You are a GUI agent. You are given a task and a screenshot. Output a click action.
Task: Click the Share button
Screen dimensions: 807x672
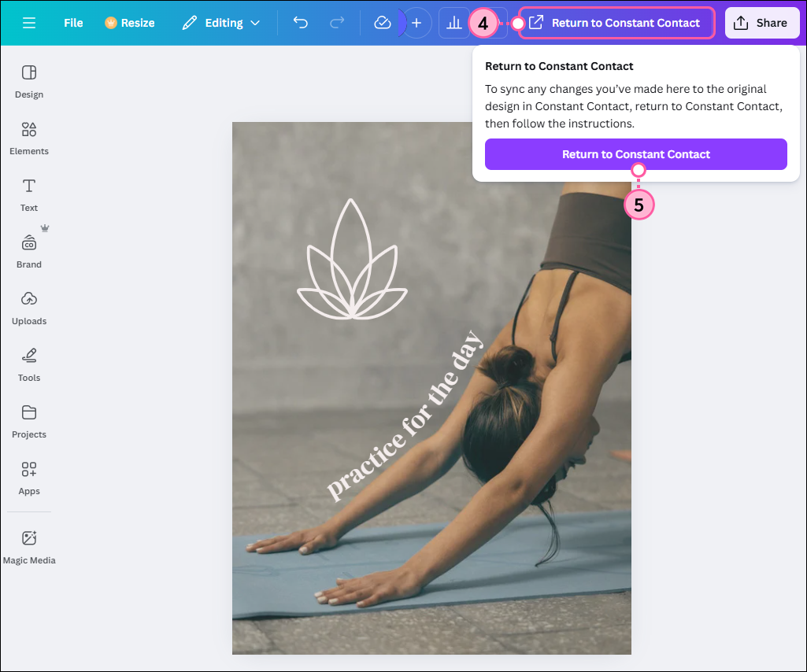tap(761, 23)
